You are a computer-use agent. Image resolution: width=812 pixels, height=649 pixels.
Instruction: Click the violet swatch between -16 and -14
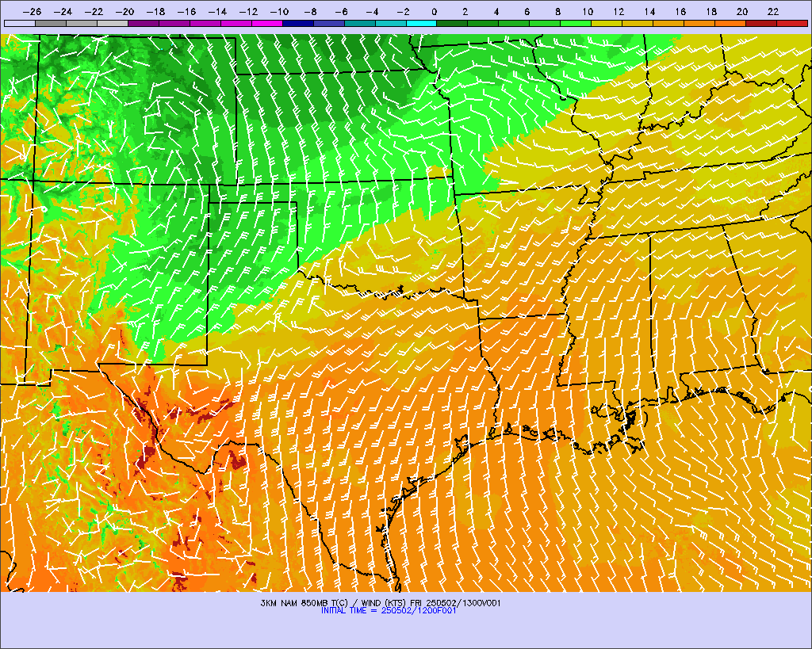point(205,23)
